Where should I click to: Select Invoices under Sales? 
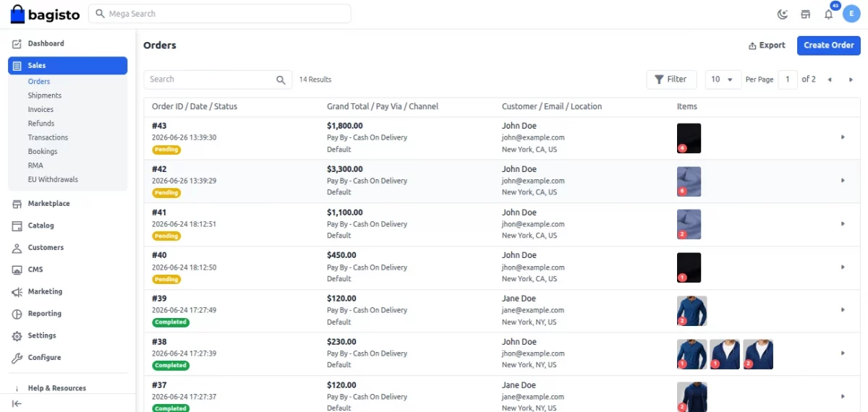tap(41, 110)
